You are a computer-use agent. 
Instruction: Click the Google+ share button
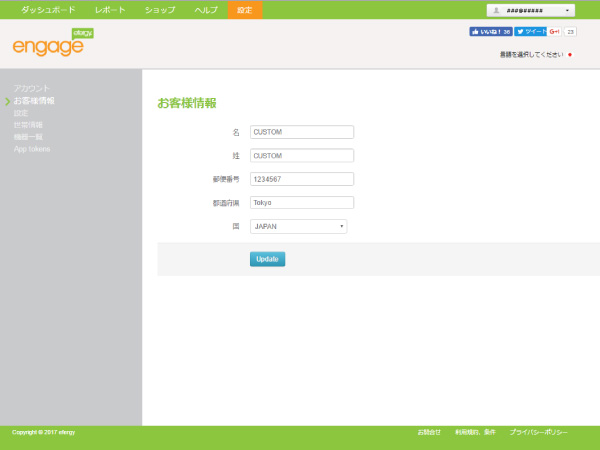tap(554, 32)
